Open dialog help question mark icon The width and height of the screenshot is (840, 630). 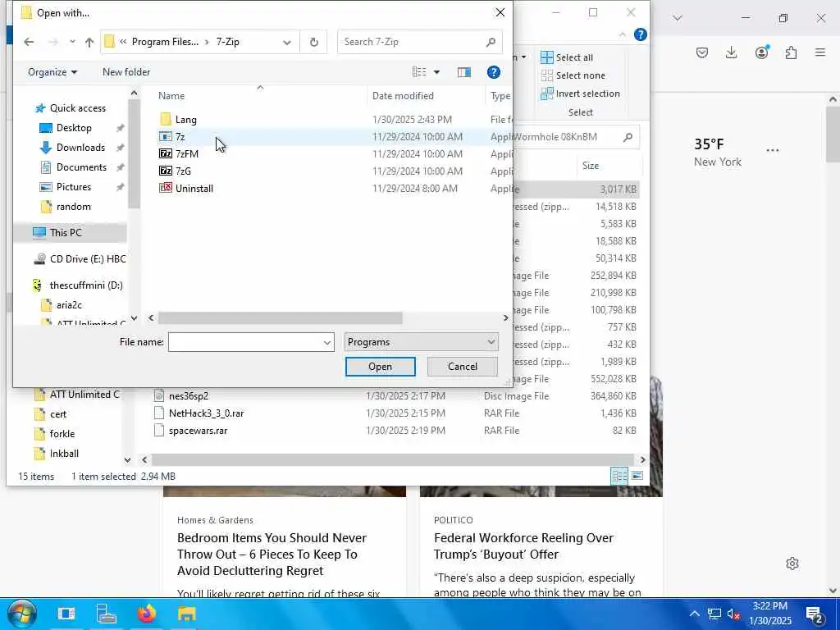click(493, 72)
